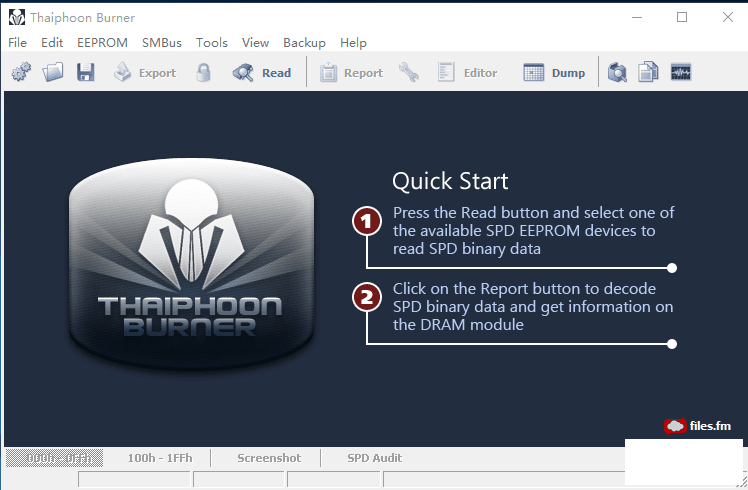
Task: Open the Edit menu
Action: click(52, 42)
